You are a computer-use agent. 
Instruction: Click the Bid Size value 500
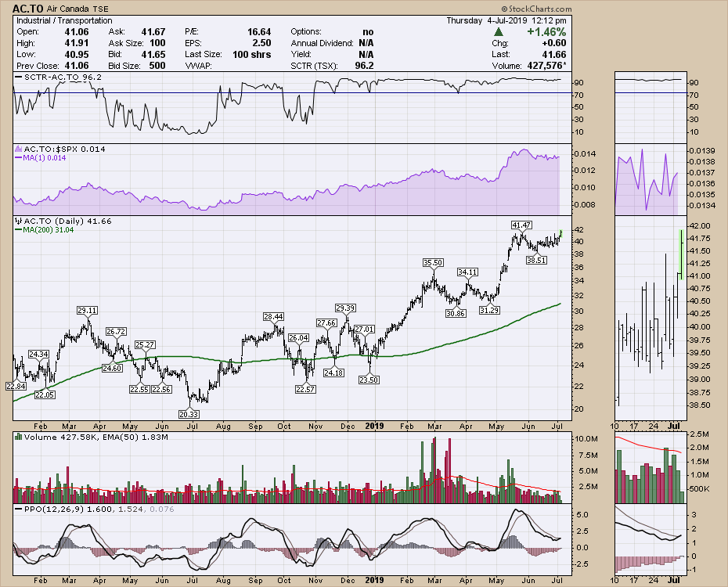click(x=157, y=66)
